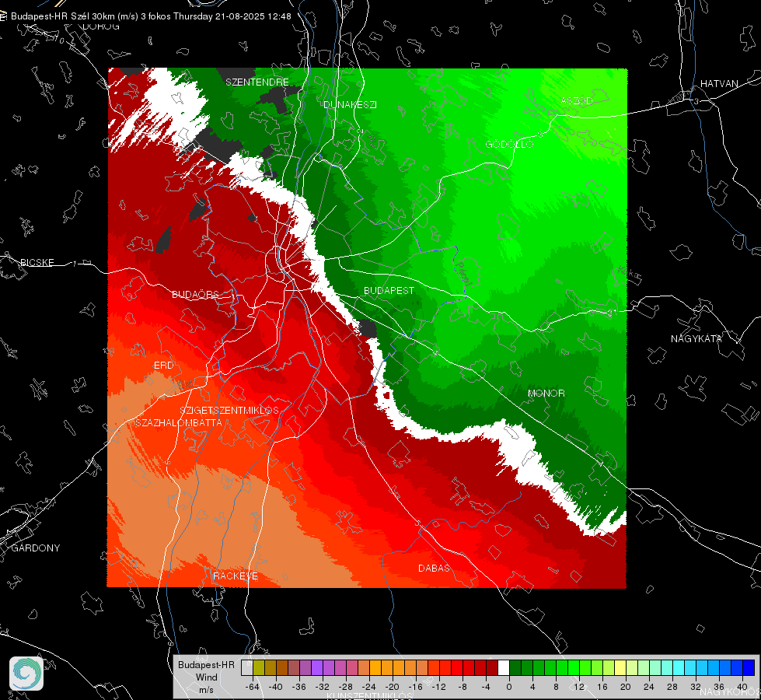The height and width of the screenshot is (700, 761).
Task: Click the SZIGETSZENTMIKLÓS label
Action: [x=229, y=411]
